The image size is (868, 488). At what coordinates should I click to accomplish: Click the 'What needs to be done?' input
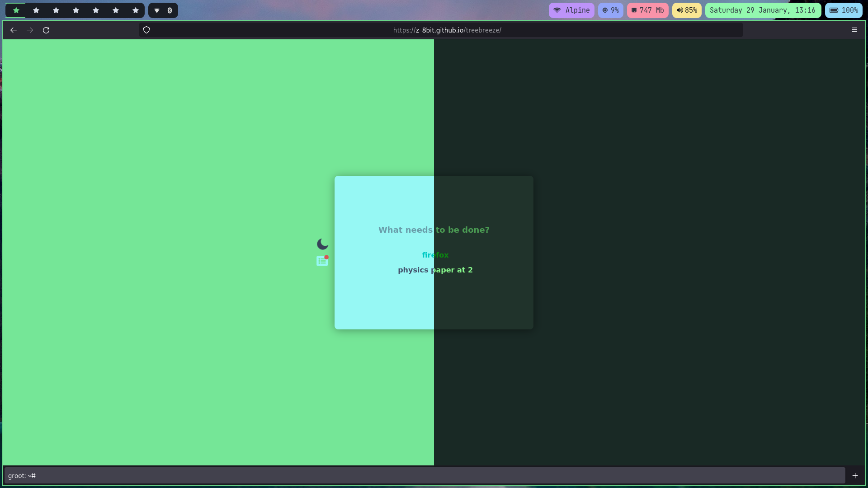(434, 230)
